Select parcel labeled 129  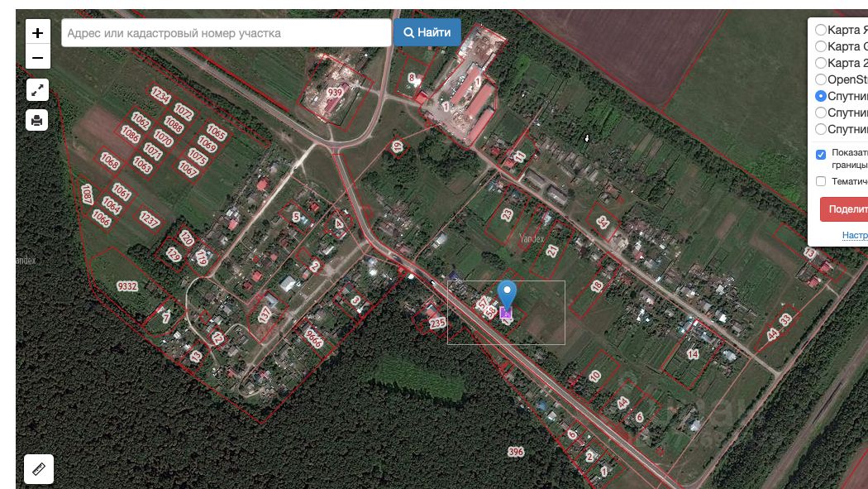[174, 254]
